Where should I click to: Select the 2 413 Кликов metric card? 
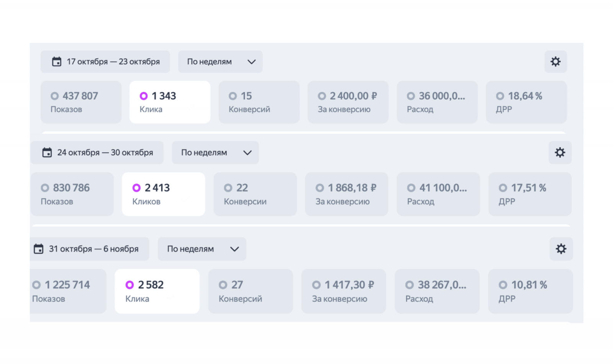(x=163, y=194)
